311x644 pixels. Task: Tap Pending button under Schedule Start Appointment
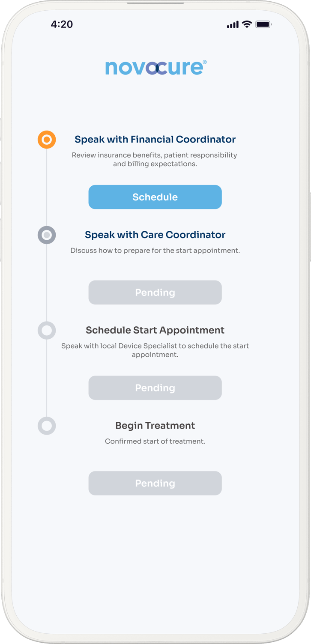[155, 388]
